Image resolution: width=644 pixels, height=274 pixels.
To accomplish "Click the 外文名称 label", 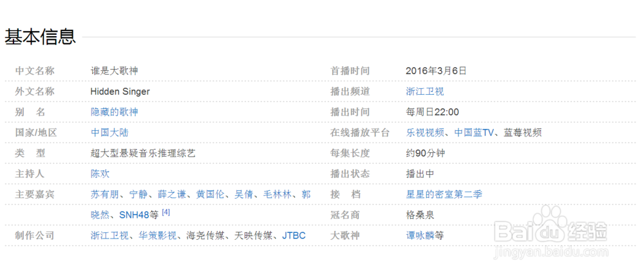I will pyautogui.click(x=35, y=92).
